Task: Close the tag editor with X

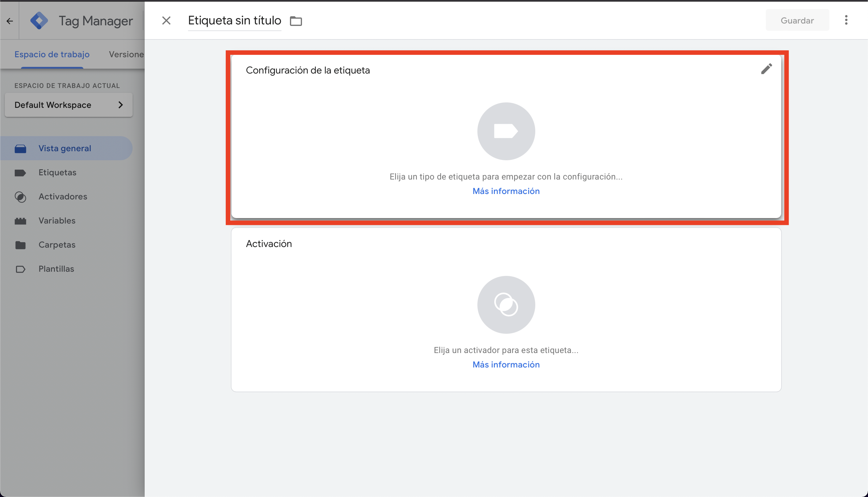Action: pyautogui.click(x=166, y=21)
